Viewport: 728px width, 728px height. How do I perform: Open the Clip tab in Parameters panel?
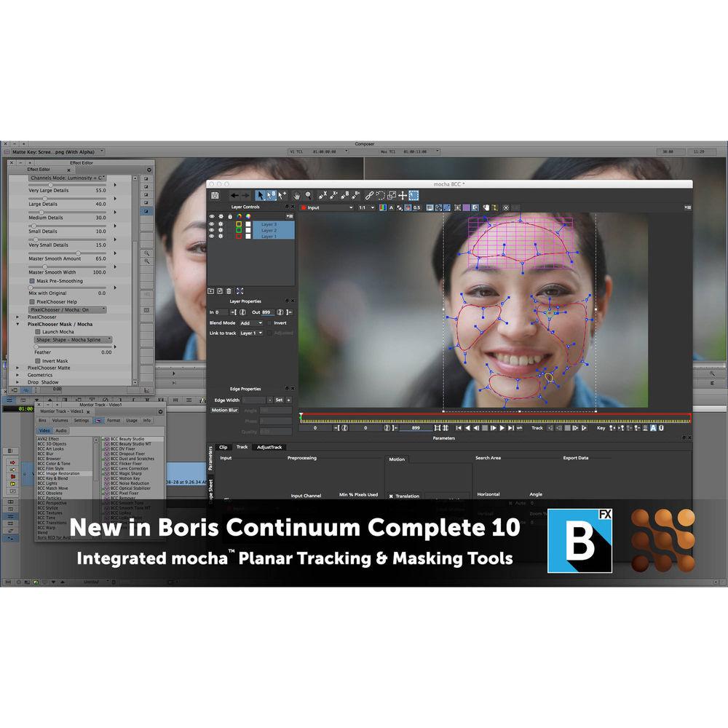[225, 447]
